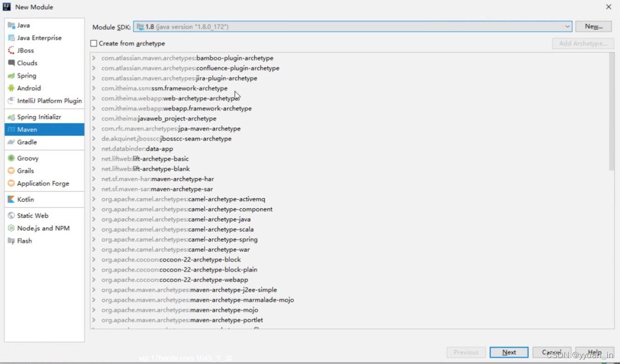Select cocoon-22-archetype-block-plain row
This screenshot has width=620, height=364.
[350, 270]
